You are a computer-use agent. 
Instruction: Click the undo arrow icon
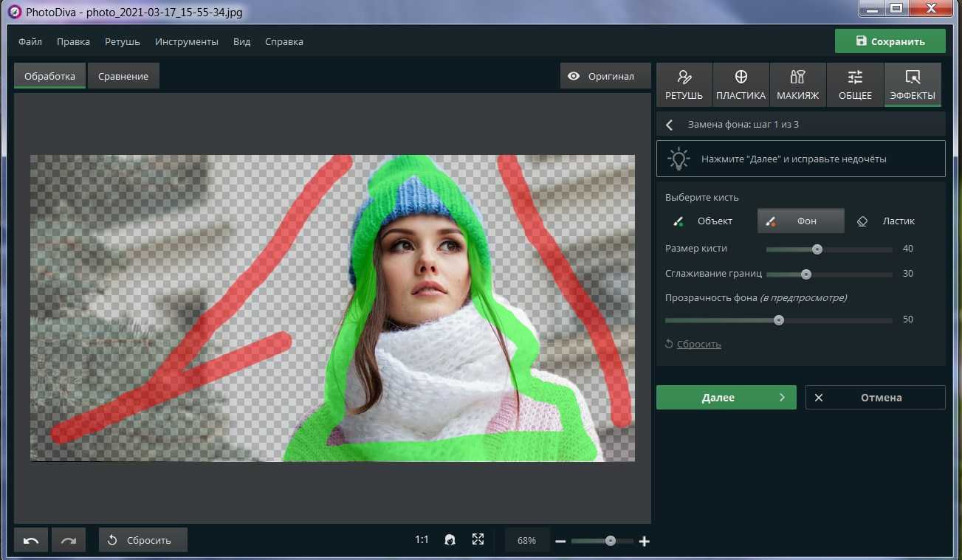[x=31, y=540]
